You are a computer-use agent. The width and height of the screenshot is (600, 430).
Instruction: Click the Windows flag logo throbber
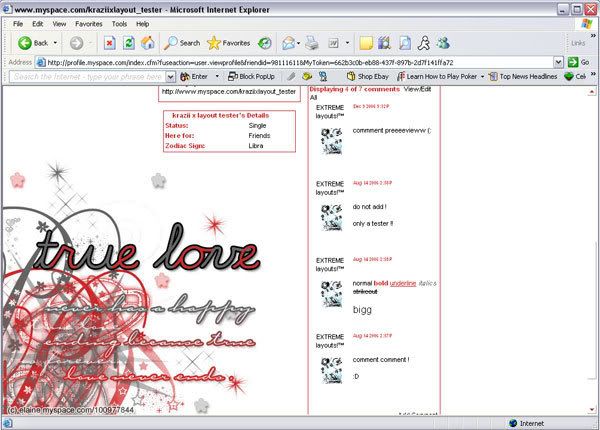[586, 24]
